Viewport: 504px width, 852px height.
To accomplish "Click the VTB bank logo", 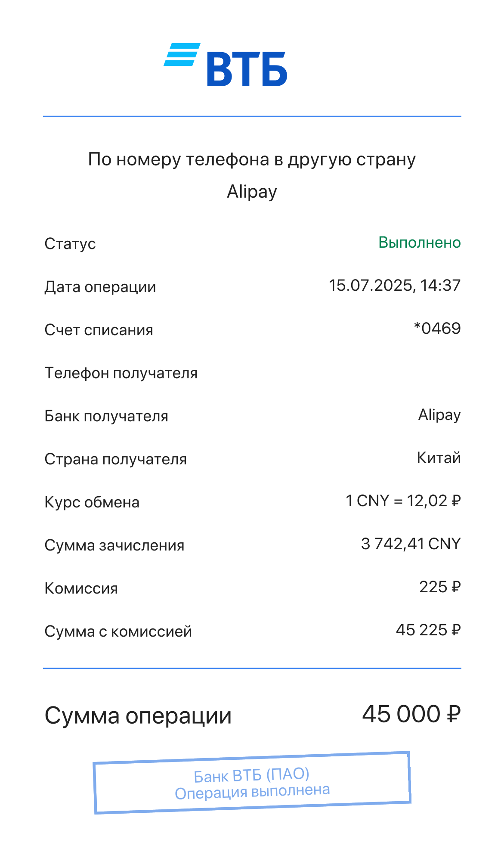I will tap(226, 65).
